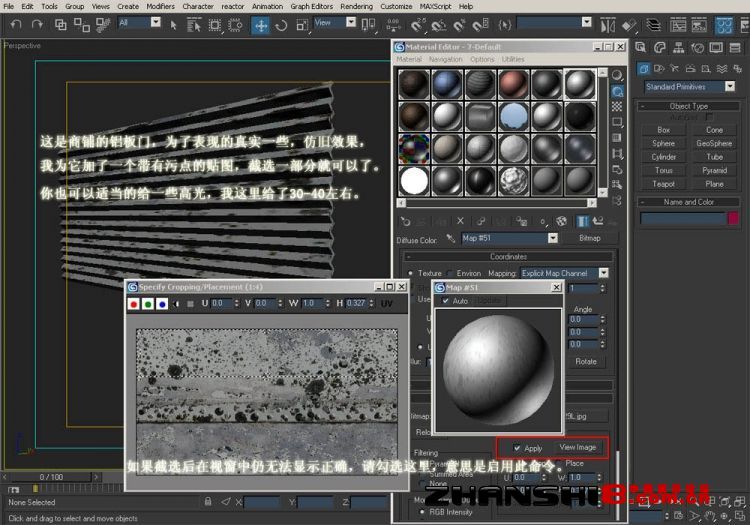
Task: Select the Environ radio button
Action: coord(450,273)
